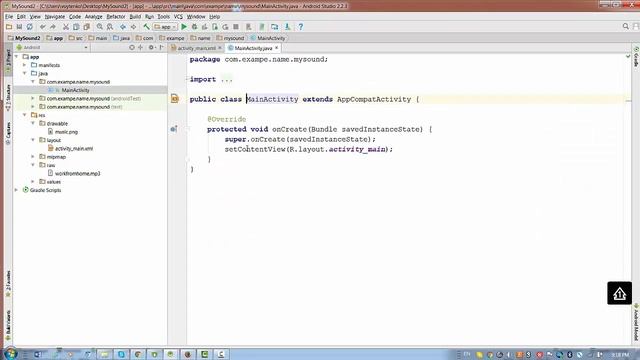Expand the values folder
The height and width of the screenshot is (360, 640).
pos(33,182)
